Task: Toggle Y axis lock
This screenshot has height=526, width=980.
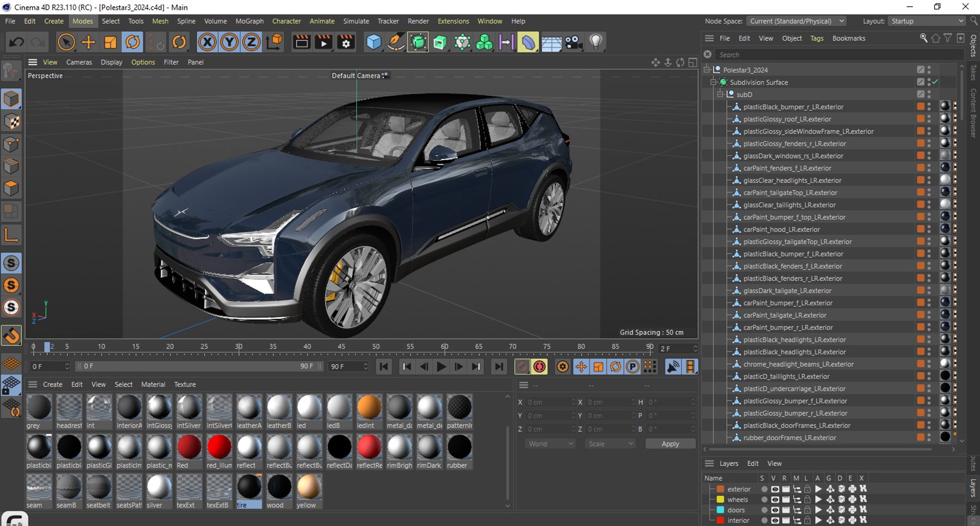Action: click(229, 42)
